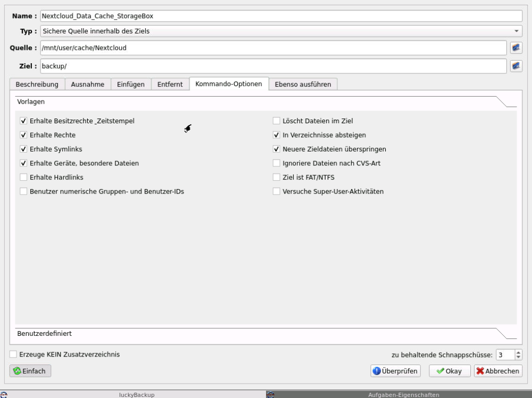Cancel with the Abbrechen button

point(498,371)
